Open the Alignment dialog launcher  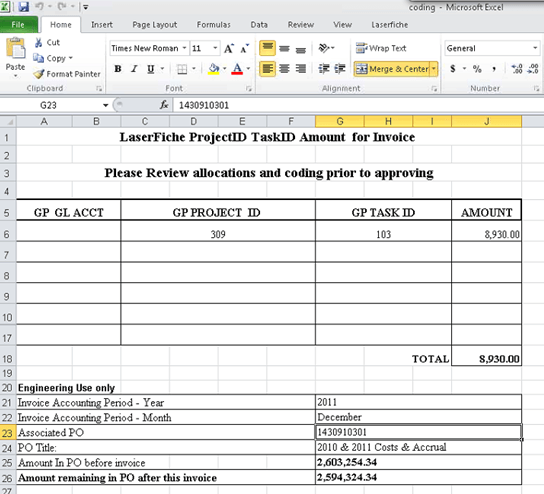[434, 89]
